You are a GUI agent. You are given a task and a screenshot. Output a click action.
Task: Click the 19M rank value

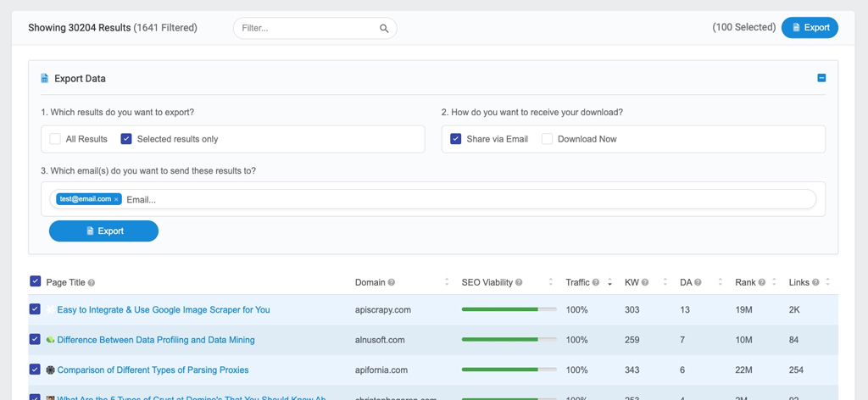click(x=743, y=310)
